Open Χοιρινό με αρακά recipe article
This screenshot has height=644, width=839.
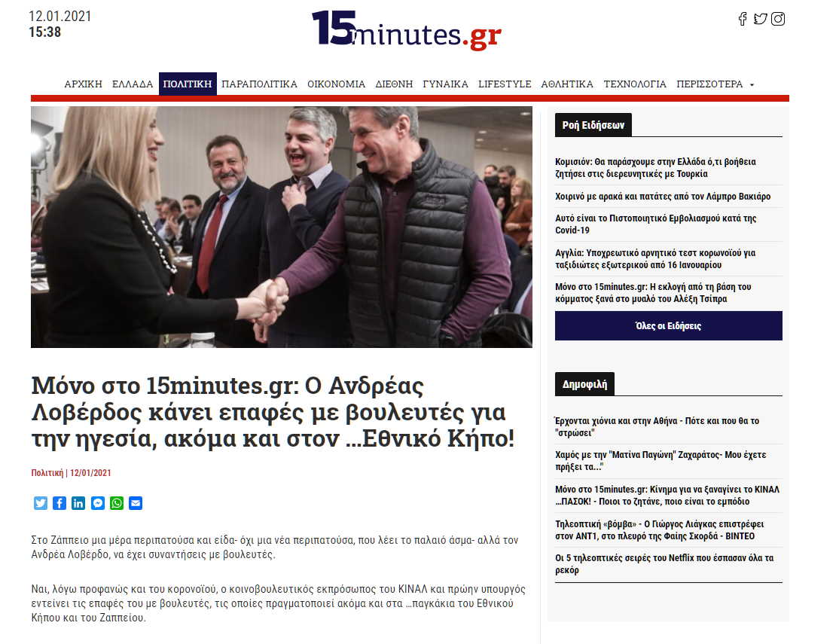click(663, 197)
